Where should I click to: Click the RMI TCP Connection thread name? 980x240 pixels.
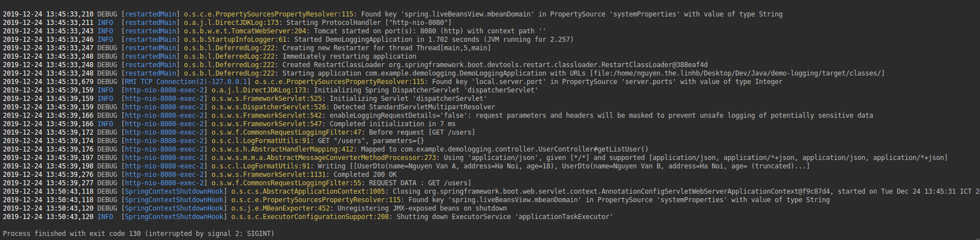(x=186, y=82)
